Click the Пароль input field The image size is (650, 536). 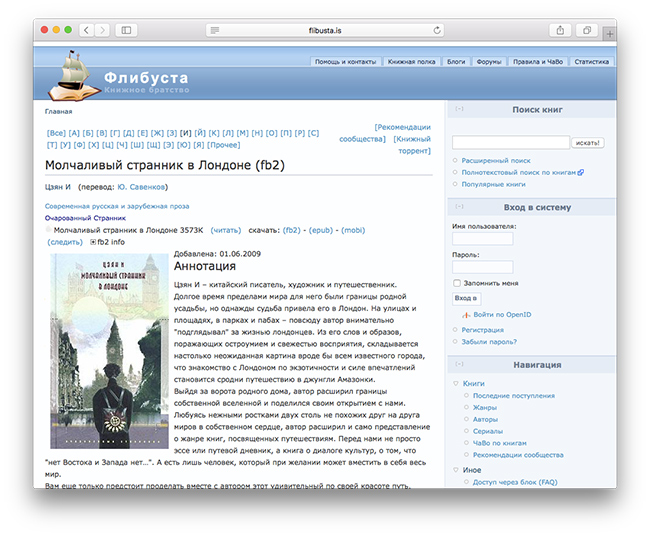(483, 267)
